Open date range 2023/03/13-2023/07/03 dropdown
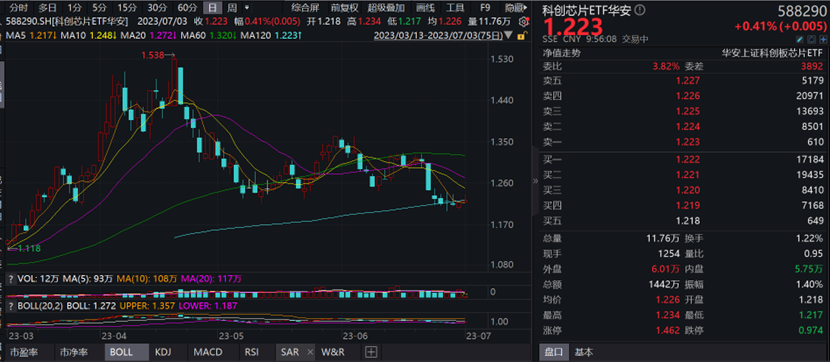 [444, 35]
